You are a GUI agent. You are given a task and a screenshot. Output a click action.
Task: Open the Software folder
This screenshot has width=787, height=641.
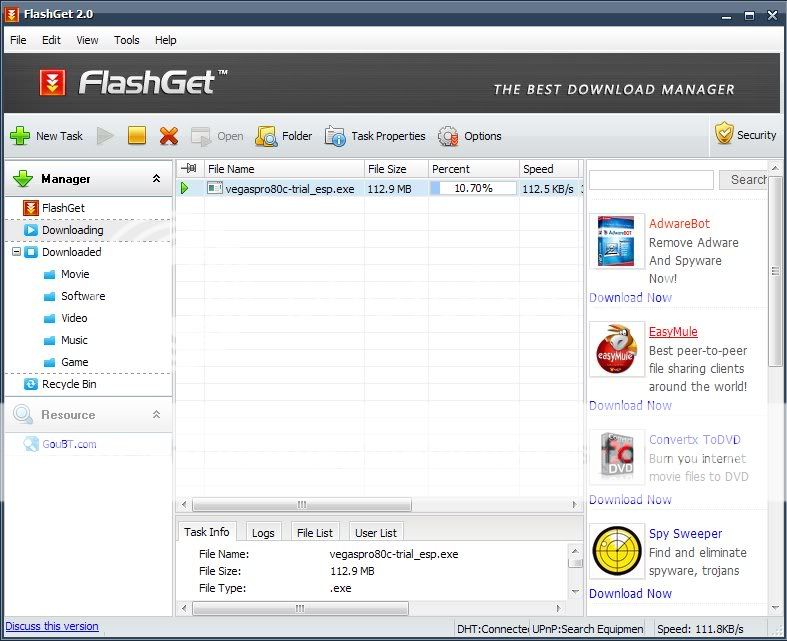pos(74,296)
